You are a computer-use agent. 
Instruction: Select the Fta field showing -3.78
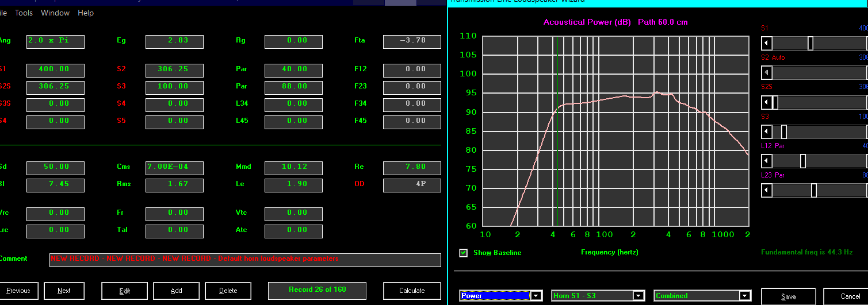(412, 41)
